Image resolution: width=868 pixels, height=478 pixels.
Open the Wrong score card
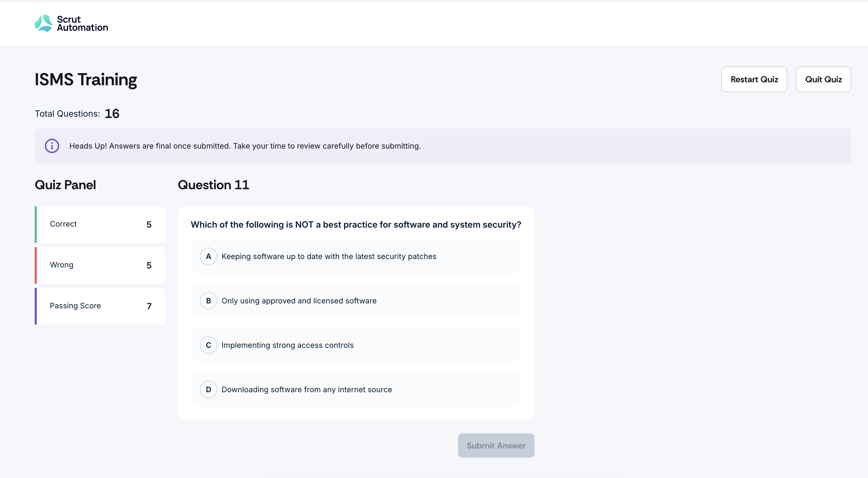pos(100,266)
